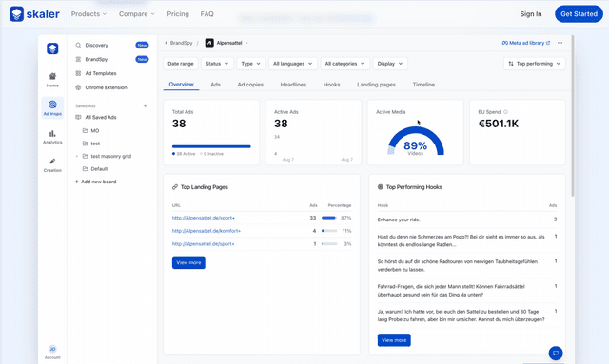The image size is (609, 364).
Task: Switch to the Headlines tab
Action: coord(293,85)
